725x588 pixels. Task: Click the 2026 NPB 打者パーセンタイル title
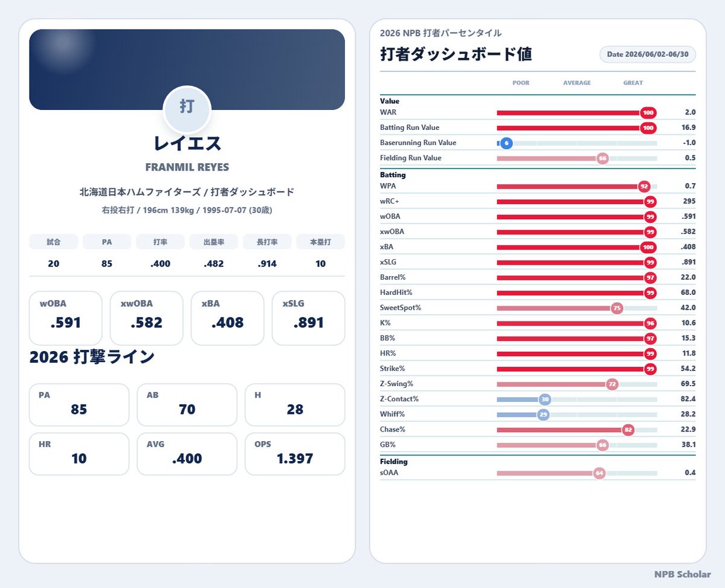441,33
